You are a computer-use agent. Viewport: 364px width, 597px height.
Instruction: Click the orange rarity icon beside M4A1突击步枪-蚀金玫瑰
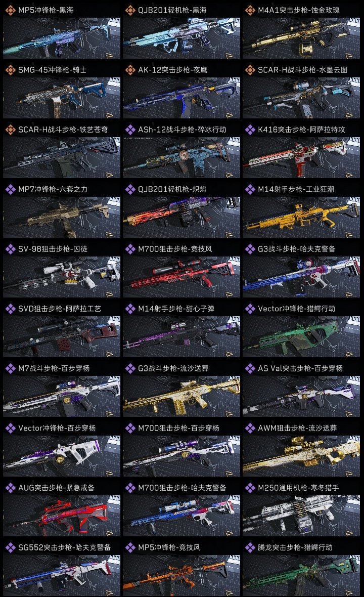(250, 10)
